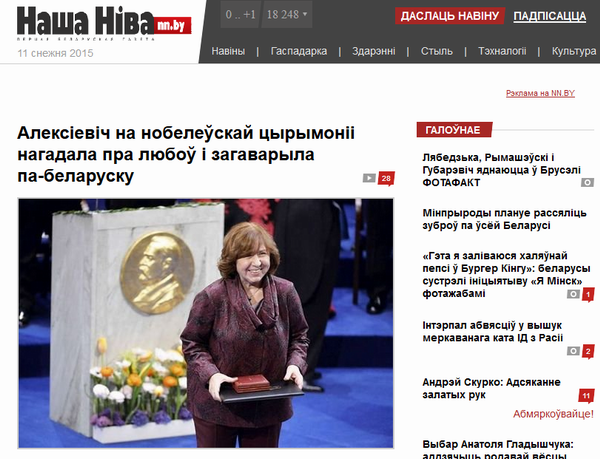
Task: Click camera icon next to Я Мінск story
Action: tap(573, 294)
